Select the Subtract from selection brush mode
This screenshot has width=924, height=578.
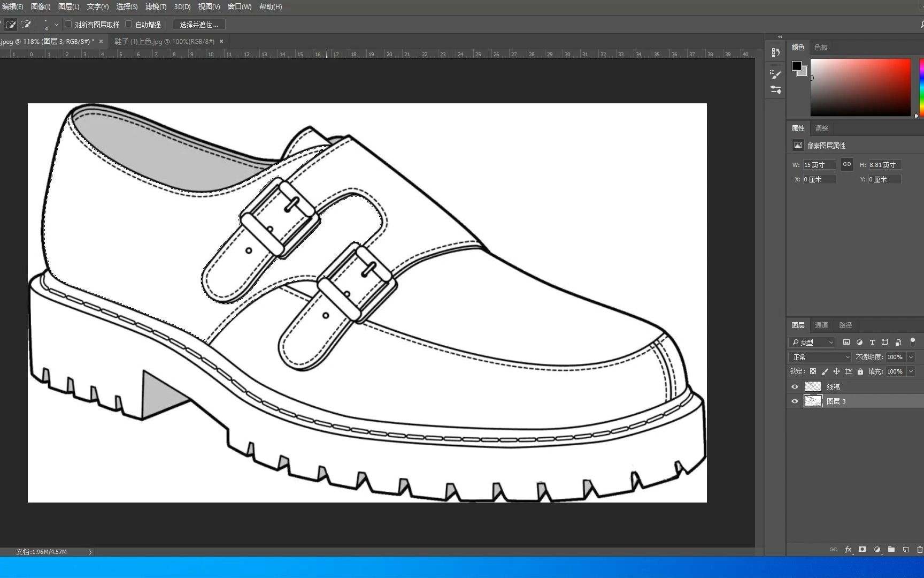[25, 25]
